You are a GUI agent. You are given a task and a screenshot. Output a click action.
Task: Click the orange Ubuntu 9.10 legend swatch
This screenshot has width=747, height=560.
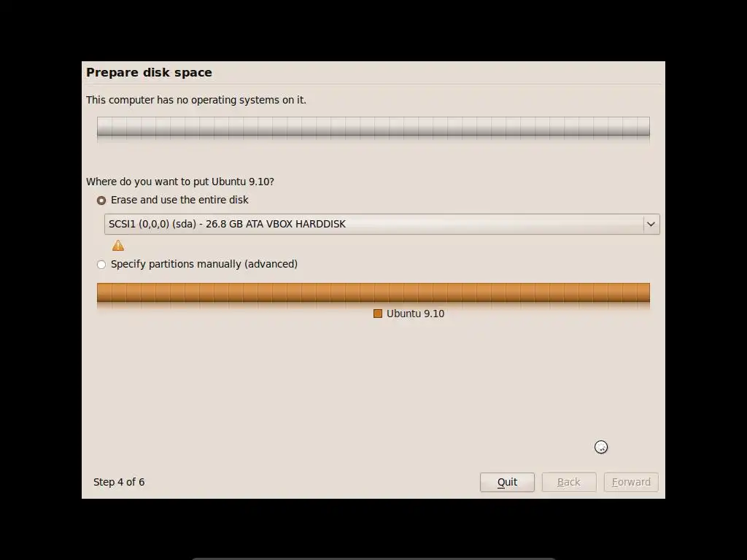378,314
